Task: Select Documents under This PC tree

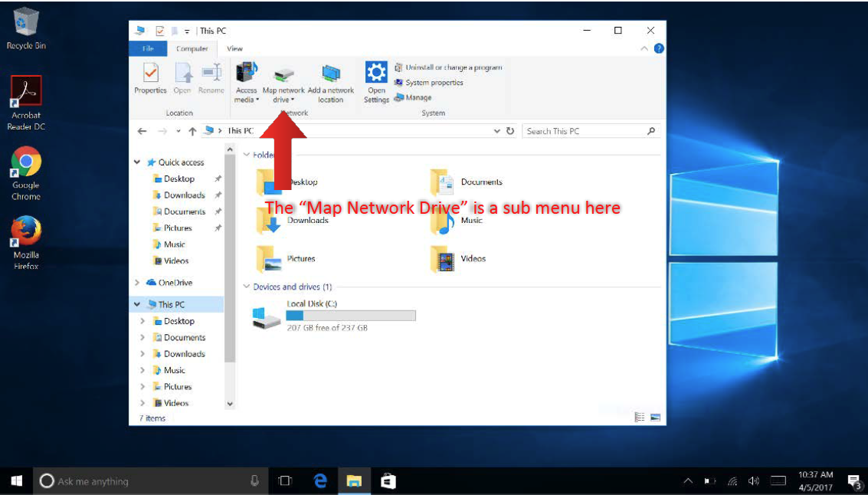Action: click(x=185, y=337)
